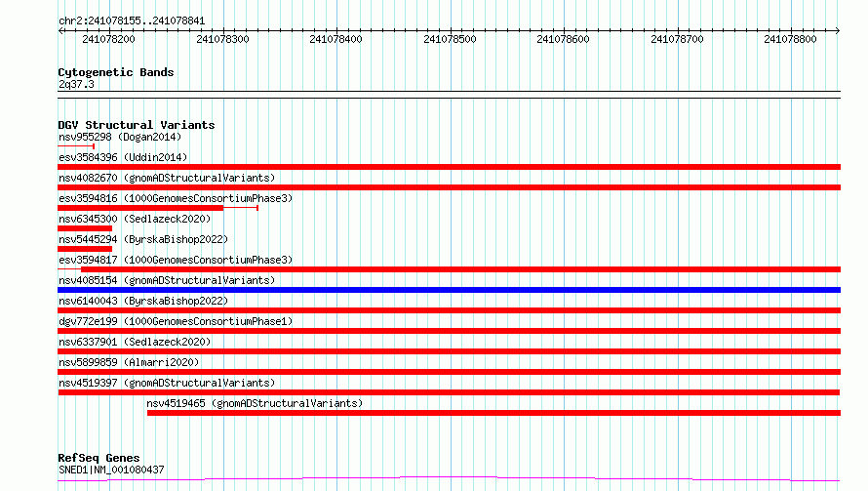This screenshot has height=491, width=868.
Task: Open the esv3594816 (1000GenomesConsortiumPhase3) label
Action: (x=176, y=198)
